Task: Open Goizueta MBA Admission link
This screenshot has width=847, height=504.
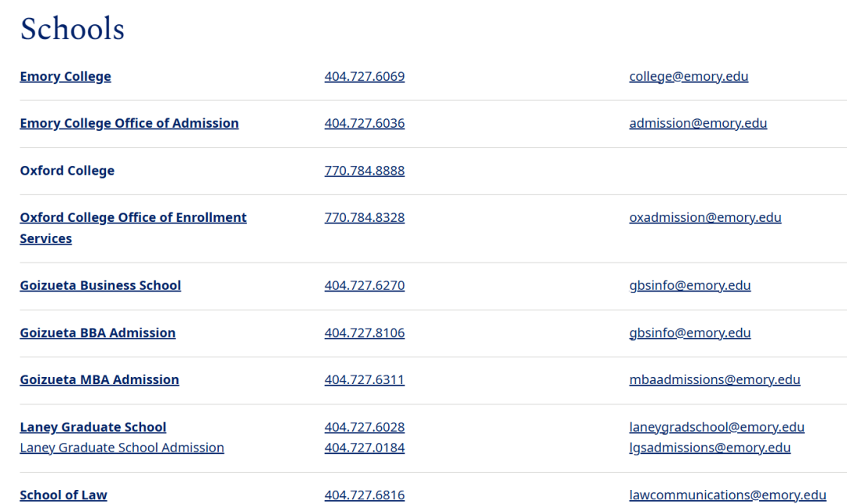Action: coord(99,379)
